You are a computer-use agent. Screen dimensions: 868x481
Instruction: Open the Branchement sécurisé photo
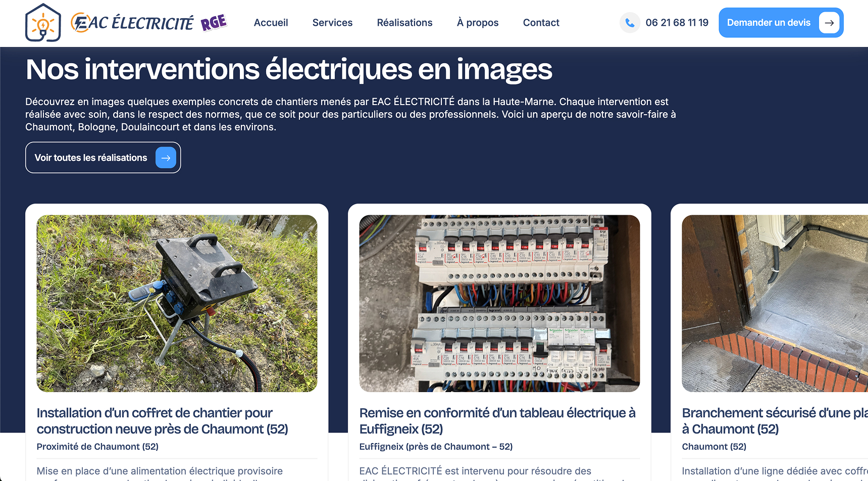(775, 303)
